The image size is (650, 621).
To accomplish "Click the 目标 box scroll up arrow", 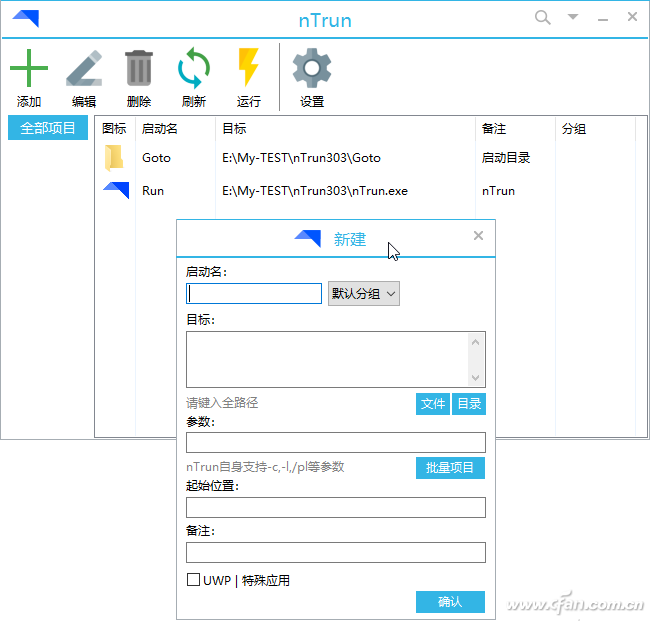I will [x=475, y=342].
